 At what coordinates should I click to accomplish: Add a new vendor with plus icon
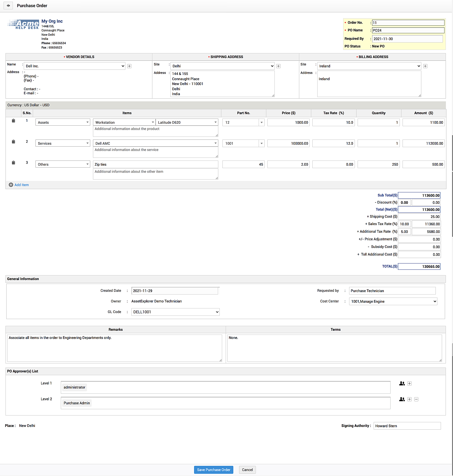(x=129, y=66)
